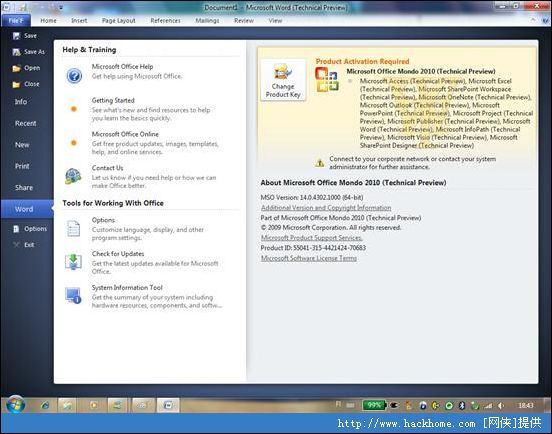
Task: Switch to Word taskbar button
Action: pyautogui.click(x=168, y=405)
